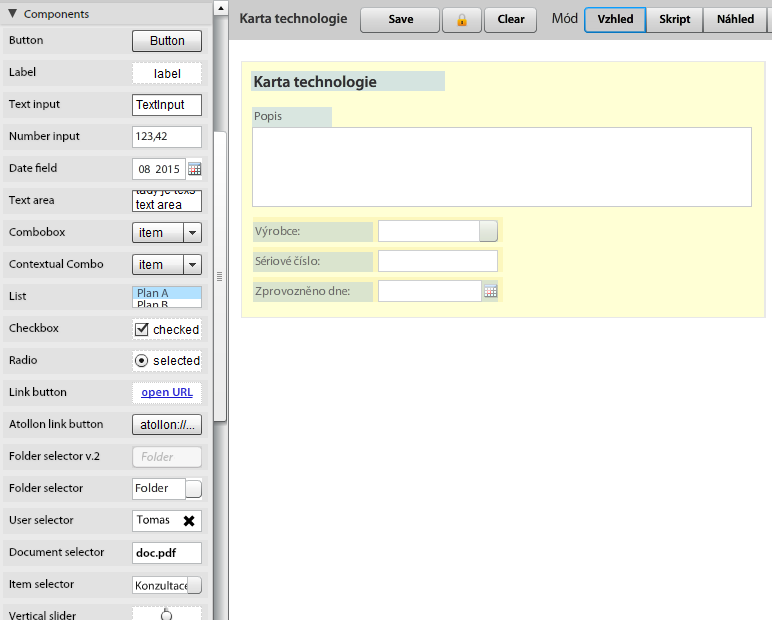Click the Folder selector browse button

(x=194, y=489)
